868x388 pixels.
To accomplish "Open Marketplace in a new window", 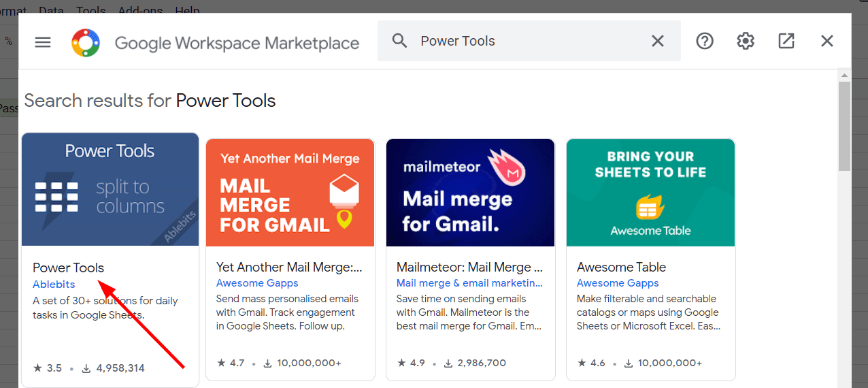I will click(x=786, y=41).
